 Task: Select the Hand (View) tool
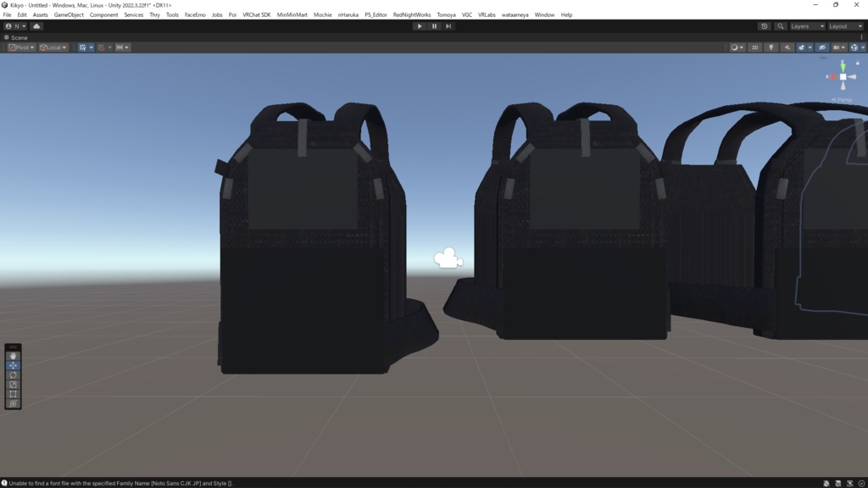[x=13, y=356]
